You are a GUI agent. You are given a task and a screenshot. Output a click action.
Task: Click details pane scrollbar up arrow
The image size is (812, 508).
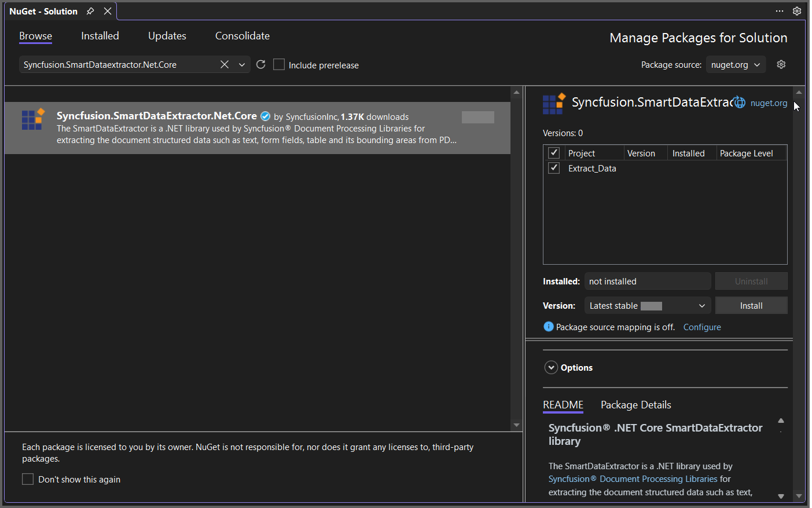click(x=799, y=92)
